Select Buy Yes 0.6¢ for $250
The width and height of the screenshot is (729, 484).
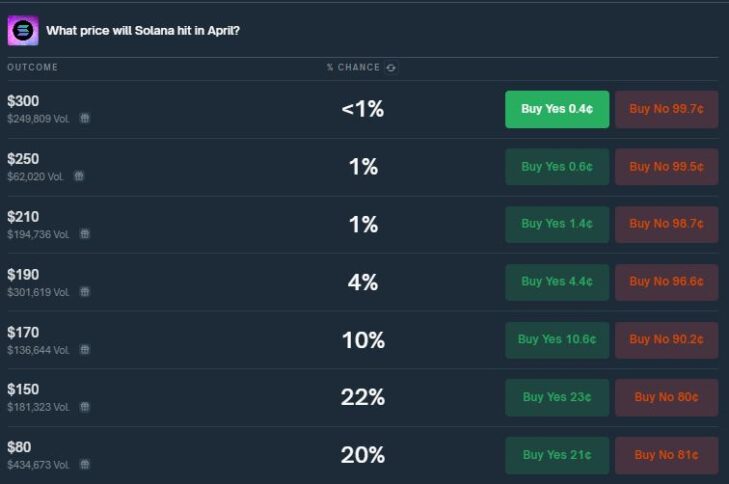click(x=557, y=167)
